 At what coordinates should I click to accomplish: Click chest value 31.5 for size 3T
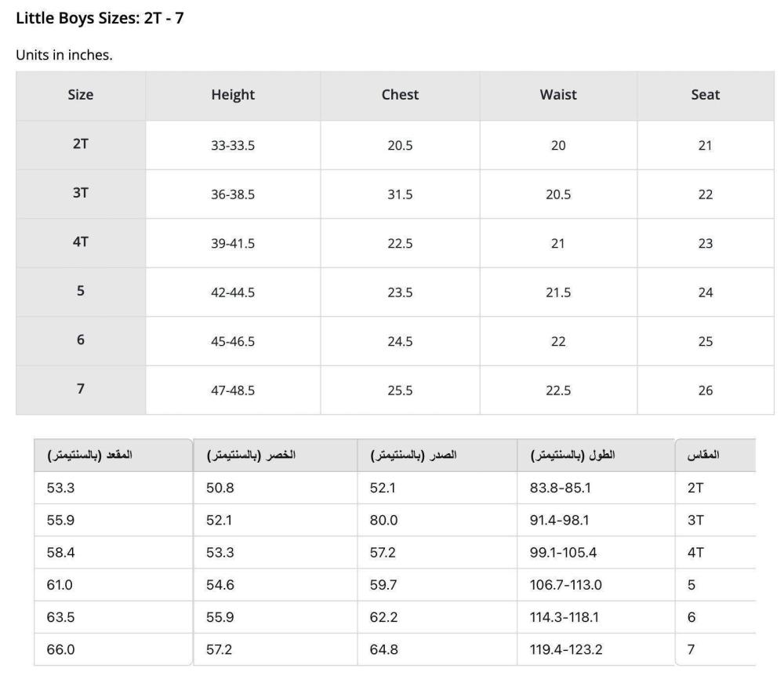400,194
